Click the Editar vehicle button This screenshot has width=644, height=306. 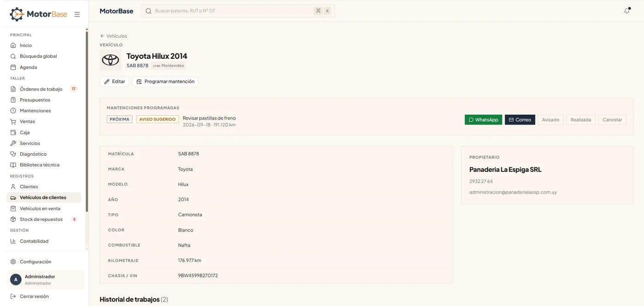[x=115, y=81]
